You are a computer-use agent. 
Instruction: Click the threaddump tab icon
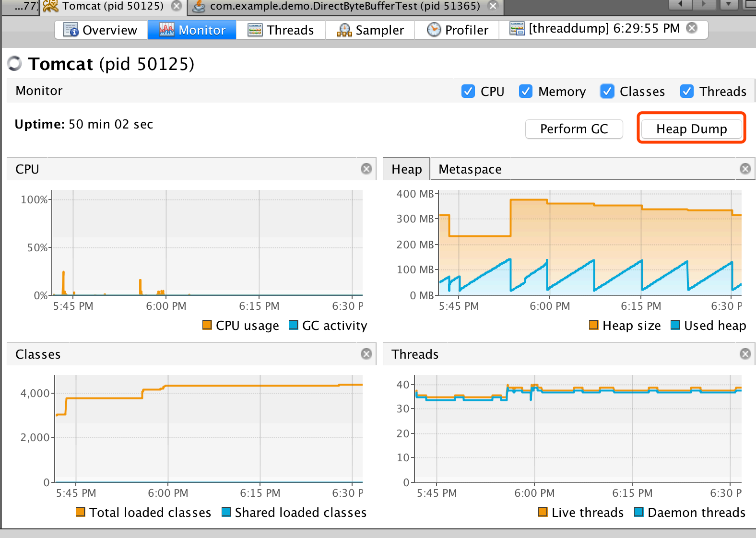[517, 29]
